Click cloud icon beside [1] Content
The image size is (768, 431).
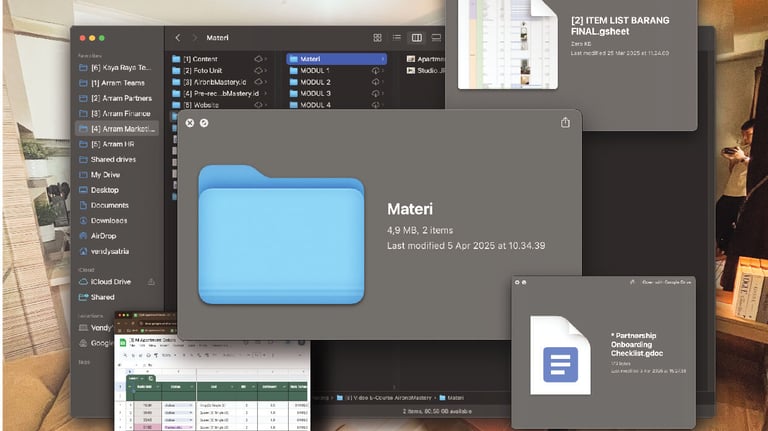pyautogui.click(x=258, y=59)
